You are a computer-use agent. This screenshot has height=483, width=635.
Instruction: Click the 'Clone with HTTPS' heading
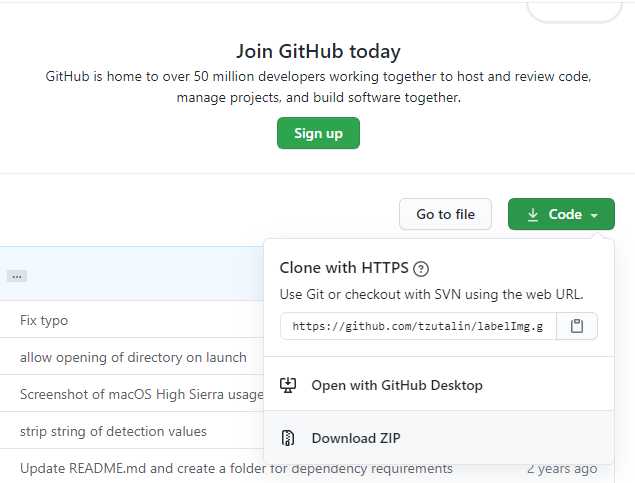click(x=344, y=268)
